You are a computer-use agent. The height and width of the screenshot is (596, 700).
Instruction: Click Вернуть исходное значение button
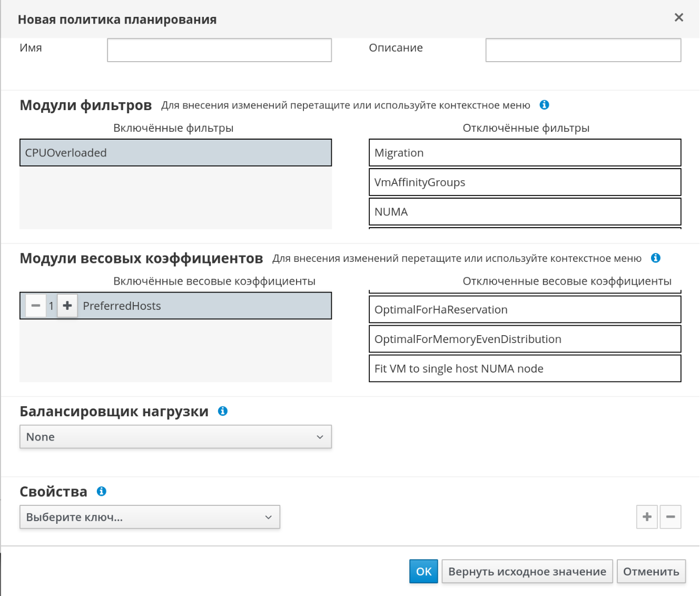click(x=527, y=572)
